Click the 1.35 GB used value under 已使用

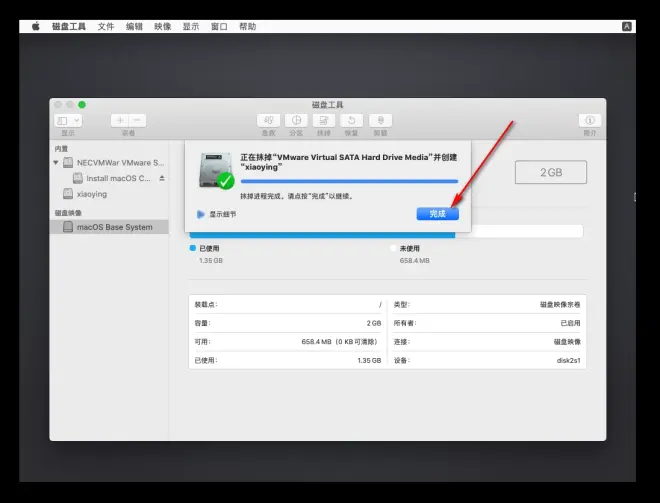pyautogui.click(x=211, y=261)
